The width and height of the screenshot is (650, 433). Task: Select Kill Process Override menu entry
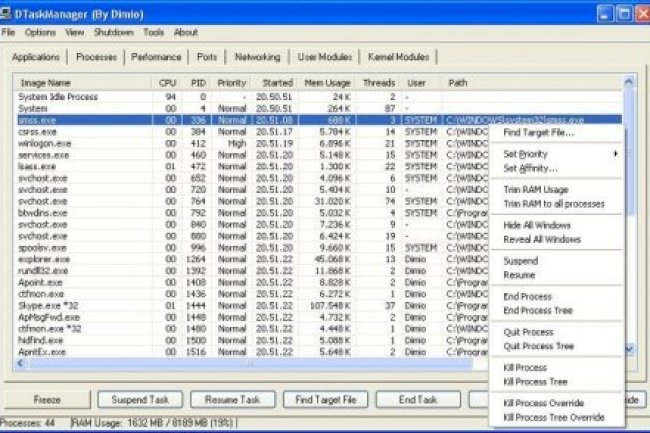click(557, 403)
